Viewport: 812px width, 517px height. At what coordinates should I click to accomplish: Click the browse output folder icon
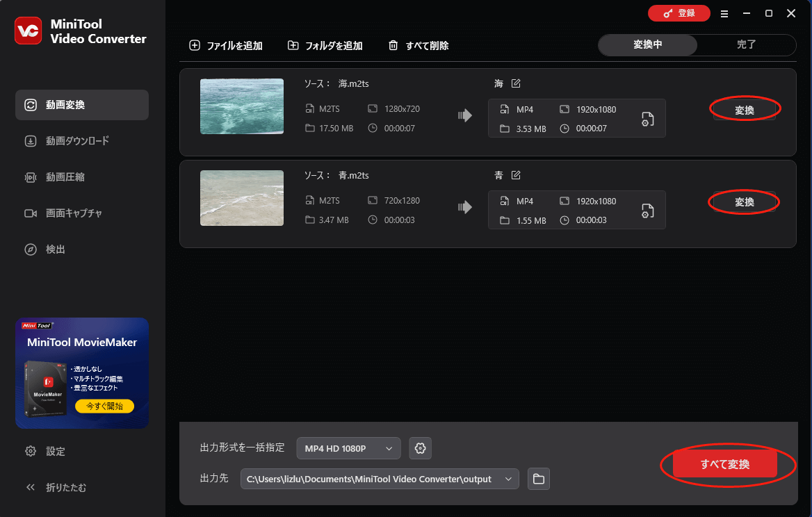tap(539, 479)
